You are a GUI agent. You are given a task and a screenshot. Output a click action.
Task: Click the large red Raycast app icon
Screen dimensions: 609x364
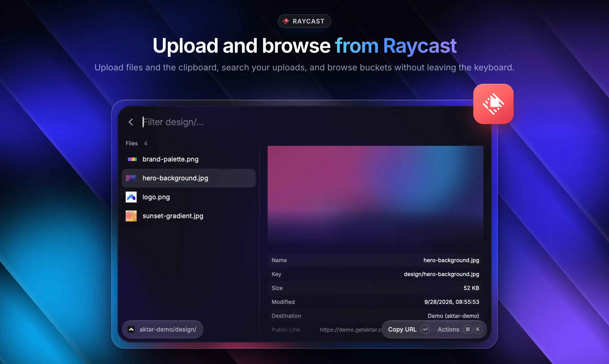[x=493, y=104]
